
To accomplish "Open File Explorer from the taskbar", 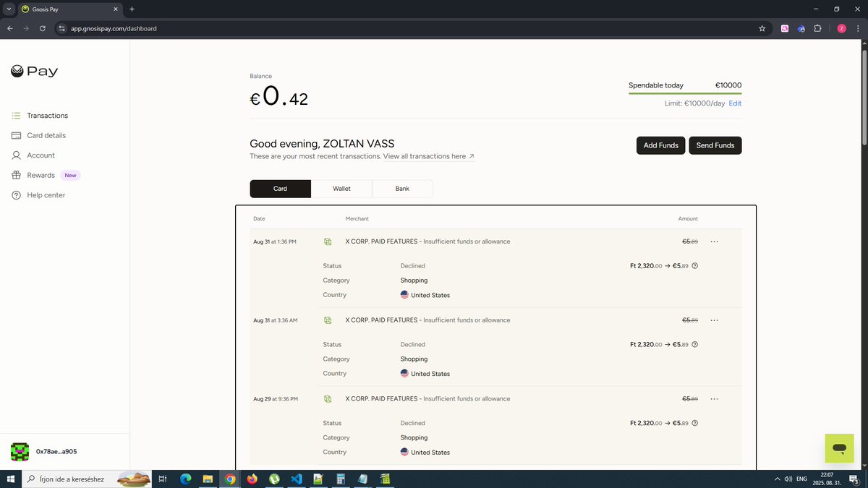I will 207,479.
